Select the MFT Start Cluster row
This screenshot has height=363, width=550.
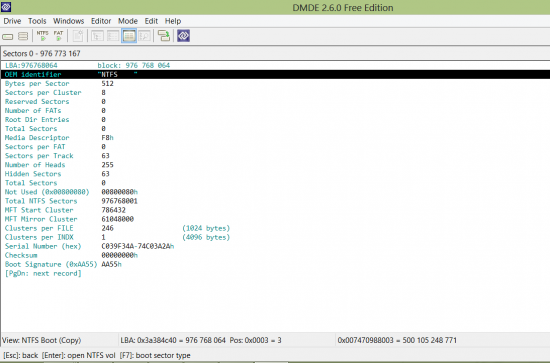pyautogui.click(x=275, y=210)
